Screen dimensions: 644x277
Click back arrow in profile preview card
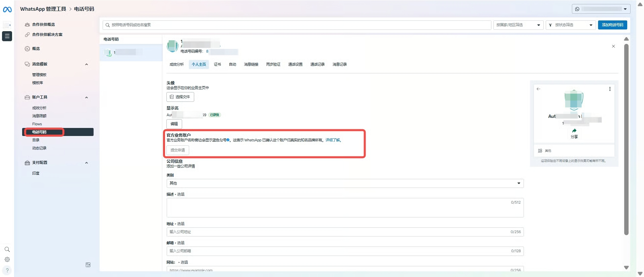point(538,89)
